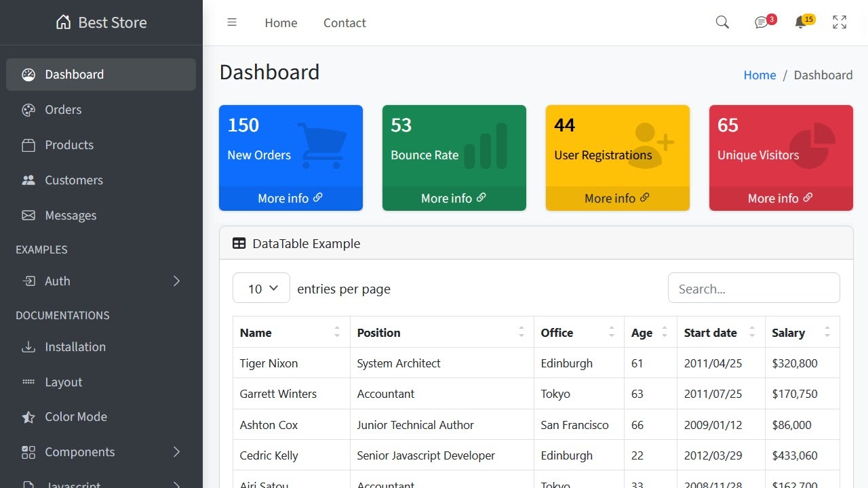Select Orders in the sidebar menu
Image resolution: width=868 pixels, height=488 pixels.
click(x=101, y=110)
